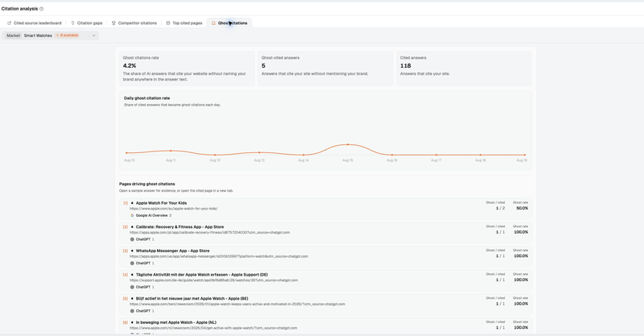The height and width of the screenshot is (336, 644).
Task: Select the Ghost citations tab
Action: [x=229, y=23]
